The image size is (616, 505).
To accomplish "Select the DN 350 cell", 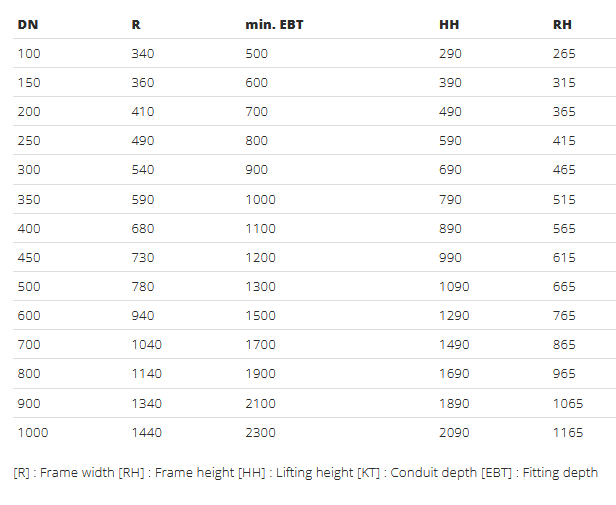I will 29,199.
